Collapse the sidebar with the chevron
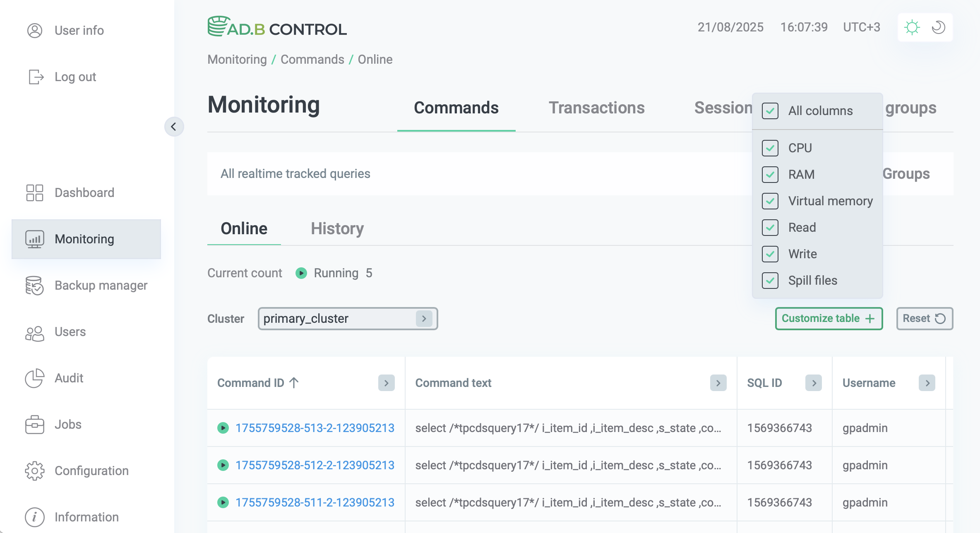The height and width of the screenshot is (533, 980). click(174, 127)
